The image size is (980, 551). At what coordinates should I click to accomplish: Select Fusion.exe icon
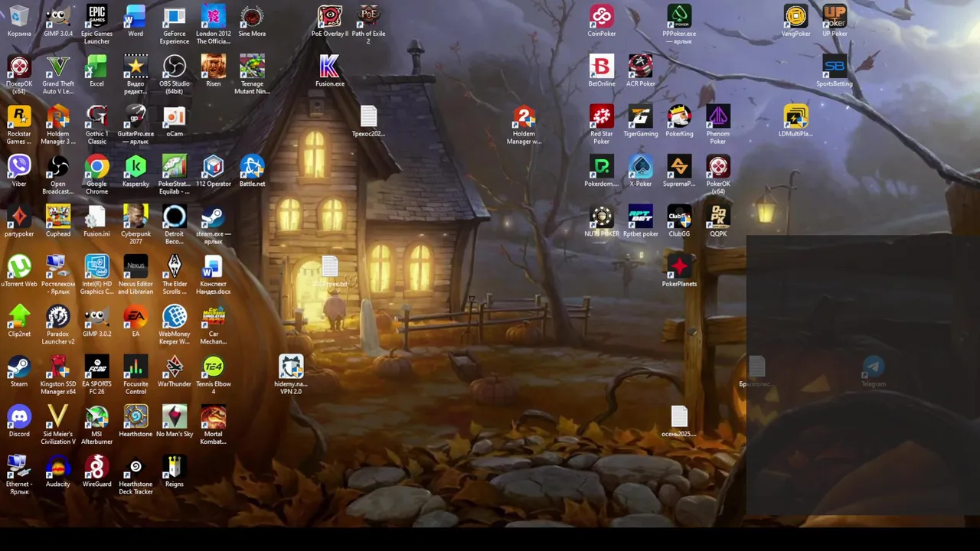(330, 71)
